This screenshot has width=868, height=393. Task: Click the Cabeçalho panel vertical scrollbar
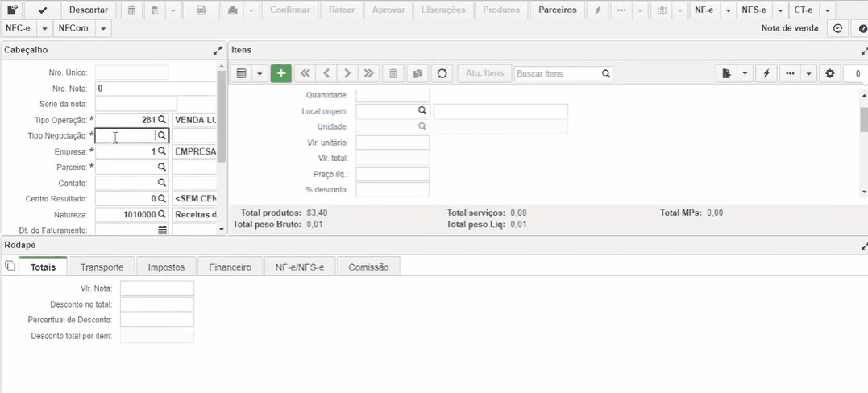(222, 116)
